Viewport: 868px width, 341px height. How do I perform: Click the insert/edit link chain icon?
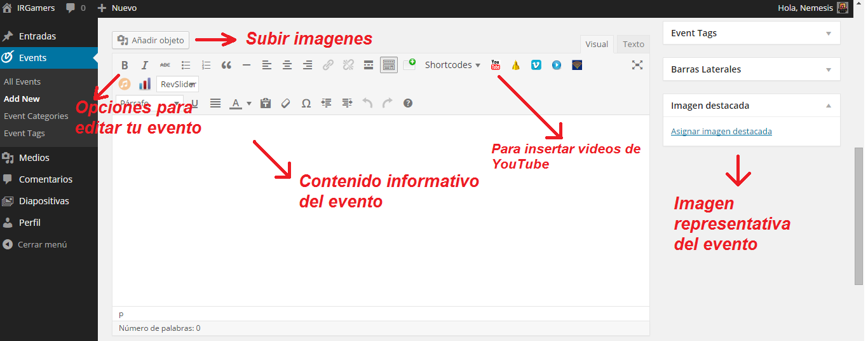328,65
